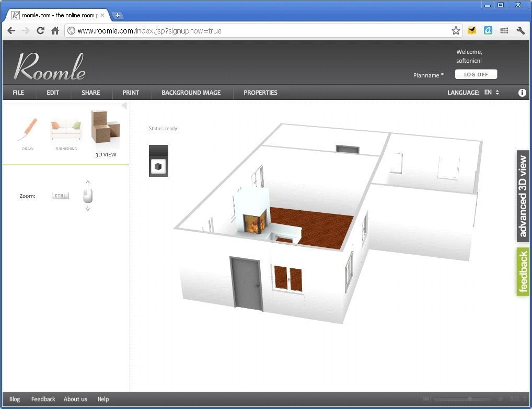This screenshot has width=532, height=409.
Task: Open the info icon in menu bar
Action: [x=522, y=93]
